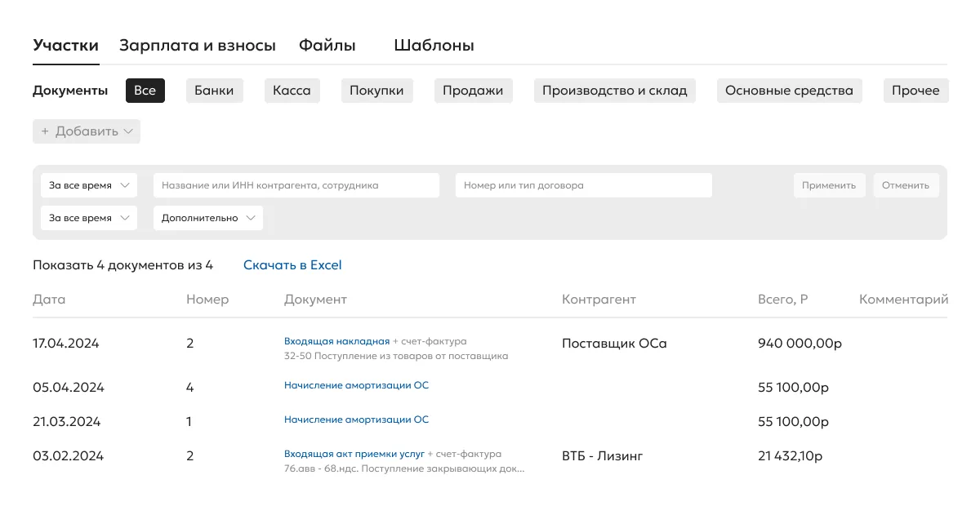Viewport: 980px width, 506px height.
Task: Click contractor ВТБ - Лизинг
Action: (x=603, y=456)
